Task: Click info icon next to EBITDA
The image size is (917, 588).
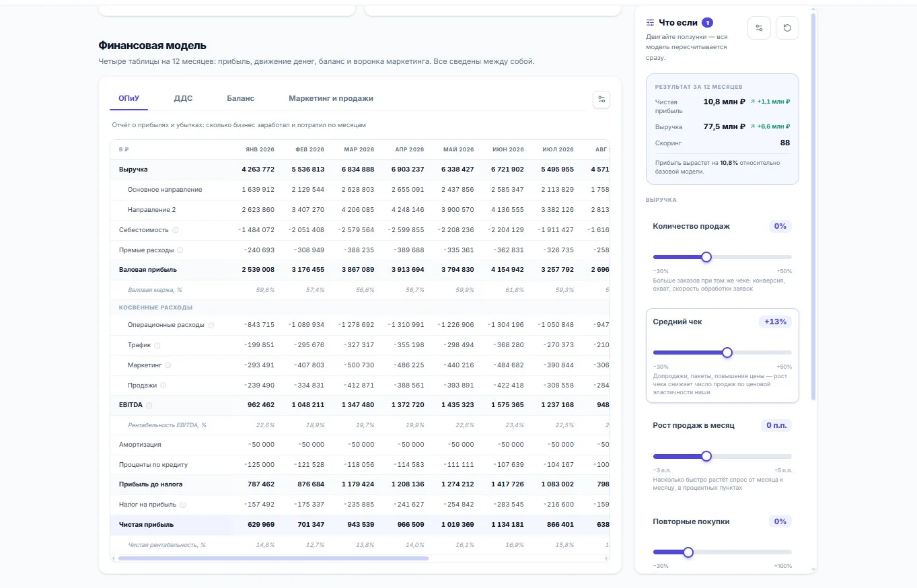Action: click(x=149, y=406)
